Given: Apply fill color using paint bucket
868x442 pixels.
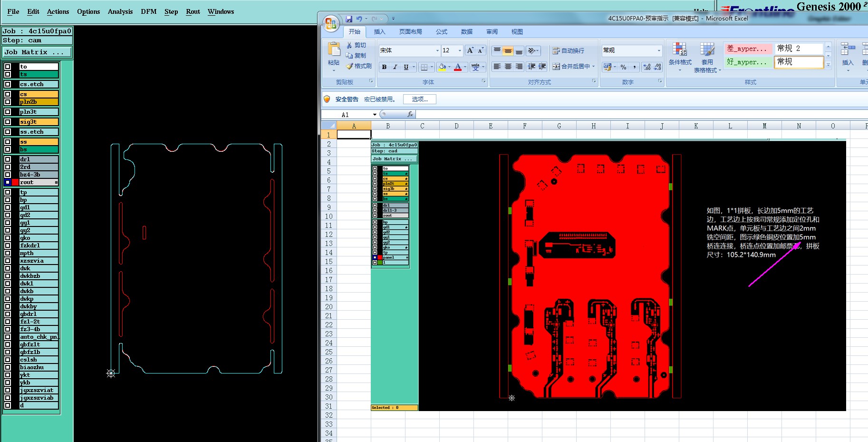Looking at the screenshot, I should tap(443, 67).
